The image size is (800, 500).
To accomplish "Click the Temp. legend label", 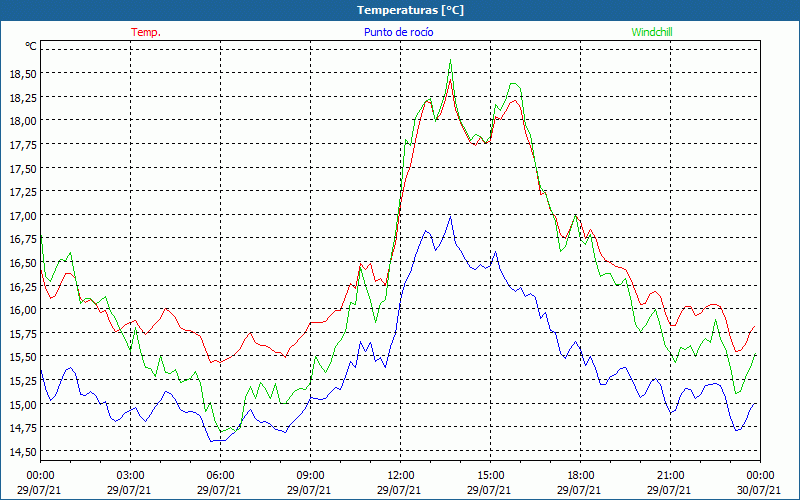I will [146, 32].
